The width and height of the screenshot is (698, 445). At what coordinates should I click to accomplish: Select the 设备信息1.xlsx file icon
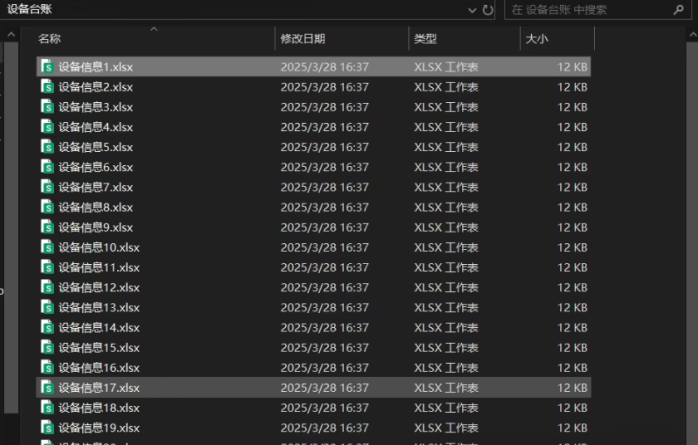(46, 67)
